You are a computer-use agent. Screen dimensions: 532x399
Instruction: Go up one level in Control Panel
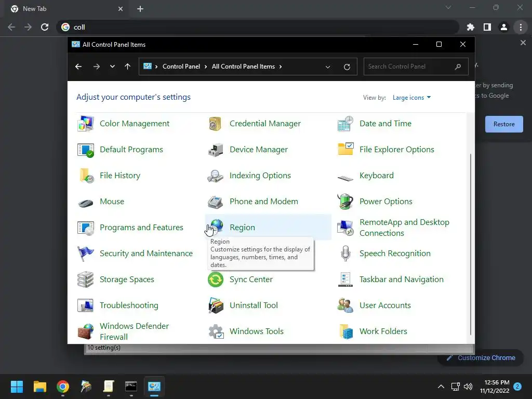[x=127, y=66]
